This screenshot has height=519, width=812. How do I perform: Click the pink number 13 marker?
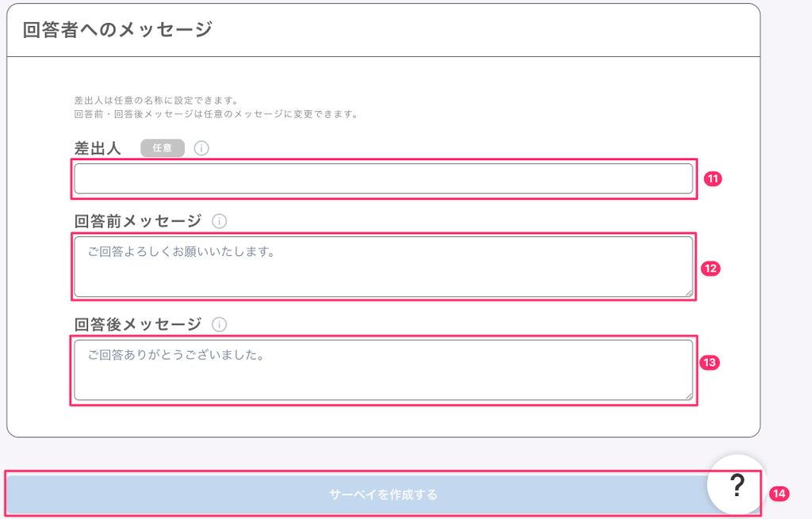point(710,363)
